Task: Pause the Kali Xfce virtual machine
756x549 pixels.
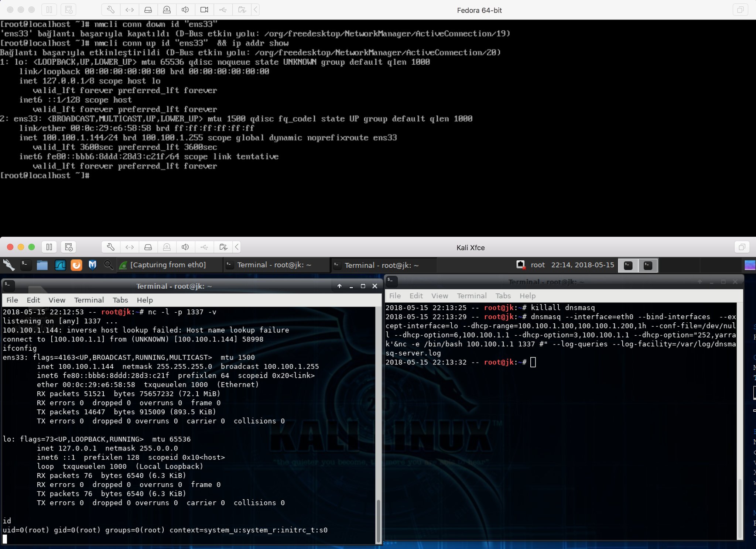Action: tap(49, 247)
